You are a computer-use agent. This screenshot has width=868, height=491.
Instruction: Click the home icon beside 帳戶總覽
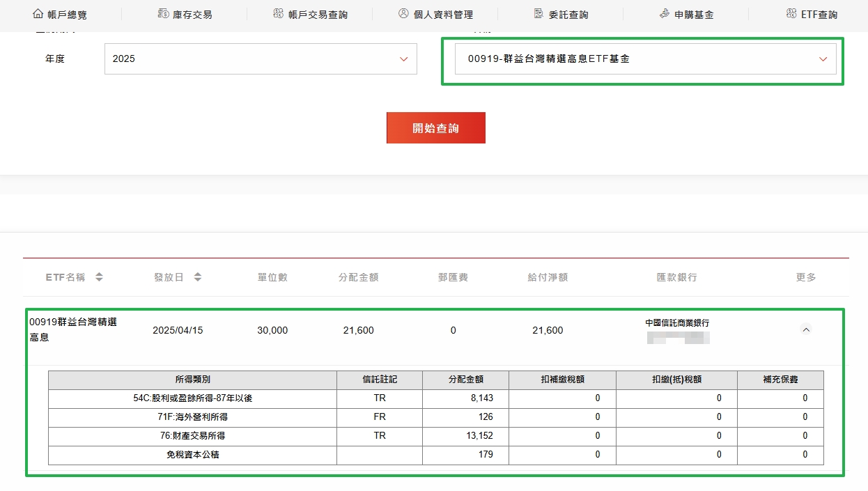[x=38, y=14]
